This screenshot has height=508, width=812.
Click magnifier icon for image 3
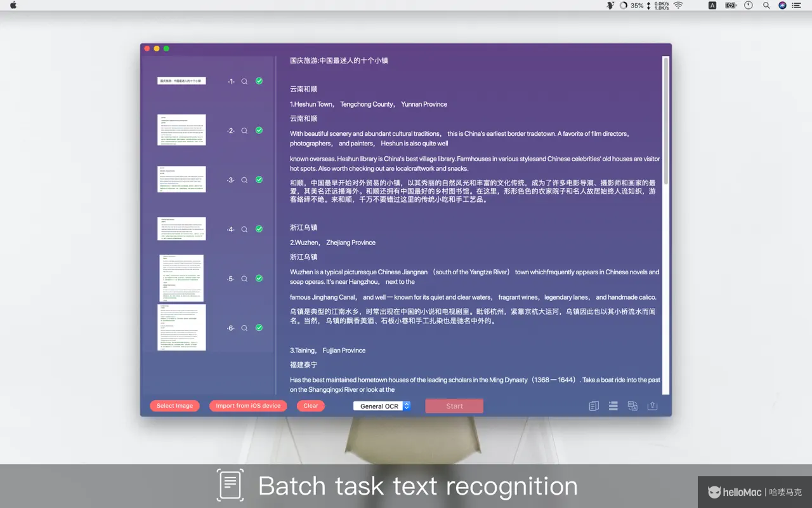pyautogui.click(x=244, y=180)
